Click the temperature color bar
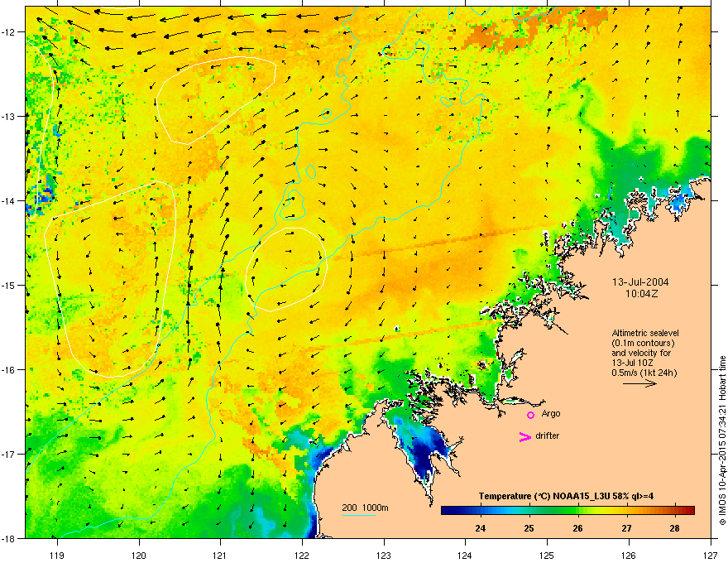The height and width of the screenshot is (563, 728). pyautogui.click(x=568, y=510)
